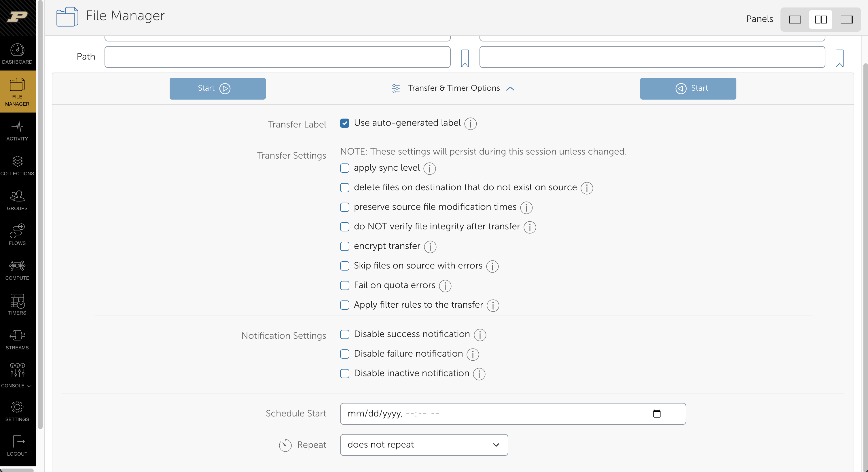Screen dimensions: 868x472
Task: Enable apply sync level checkbox
Action: 345,168
